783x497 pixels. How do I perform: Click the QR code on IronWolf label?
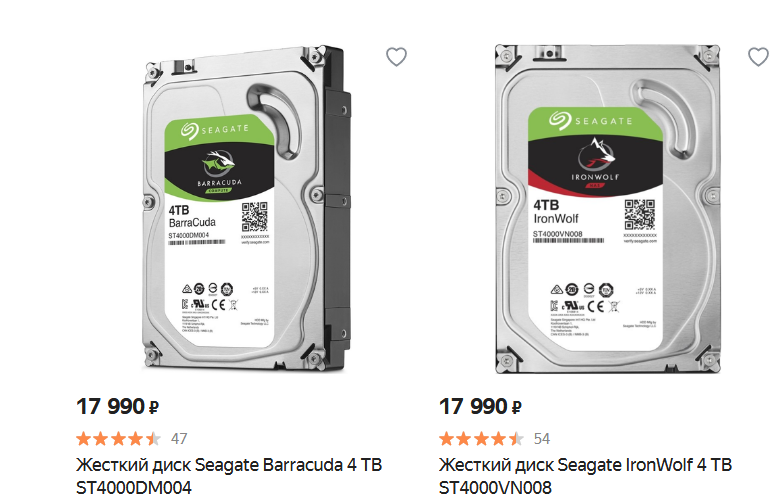[640, 214]
